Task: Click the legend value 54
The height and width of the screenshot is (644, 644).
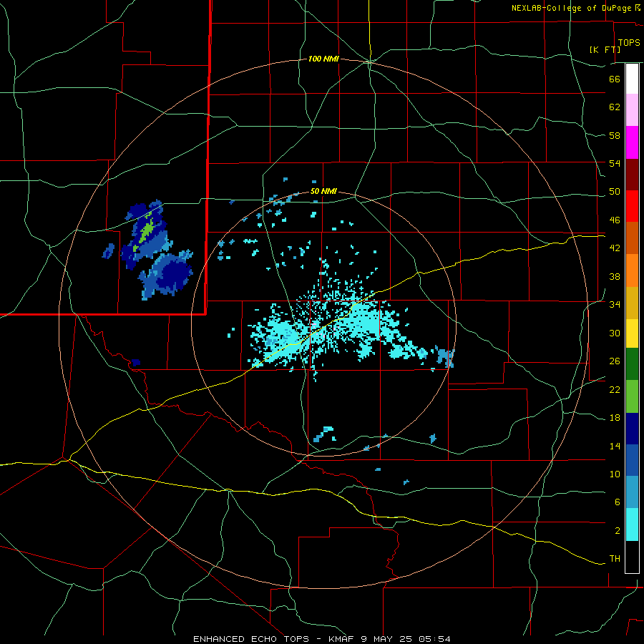Action: pos(615,163)
